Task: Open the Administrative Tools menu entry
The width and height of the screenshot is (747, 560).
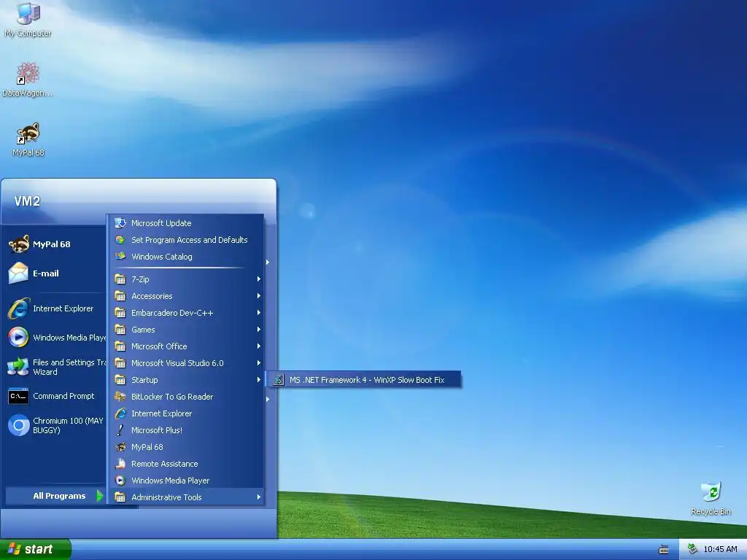Action: point(187,497)
